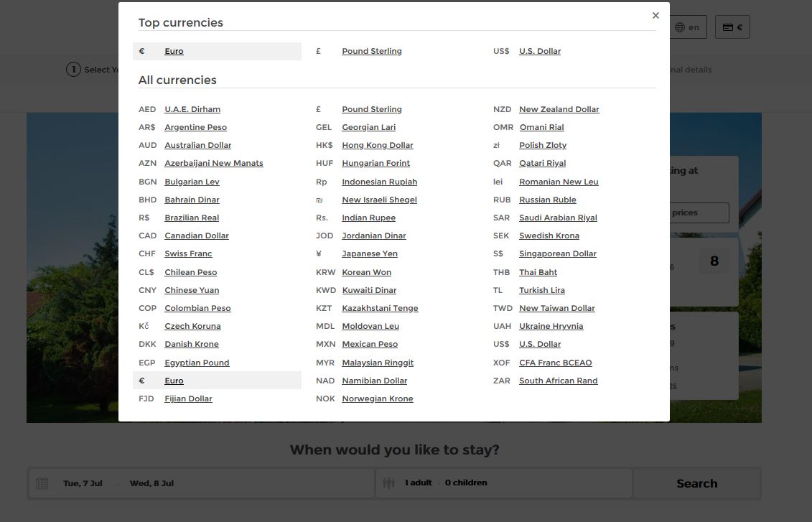Select Pound Sterling in Top currencies
The width and height of the screenshot is (812, 522).
click(371, 52)
